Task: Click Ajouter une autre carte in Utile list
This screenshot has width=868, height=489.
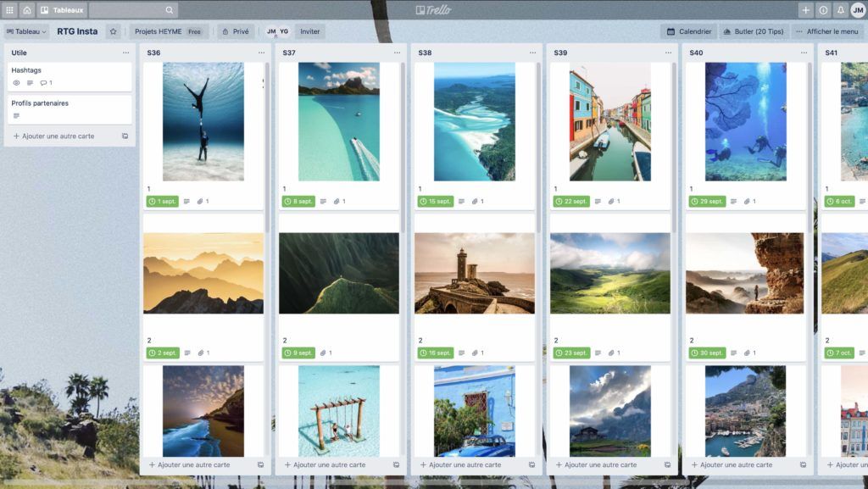Action: click(x=53, y=136)
